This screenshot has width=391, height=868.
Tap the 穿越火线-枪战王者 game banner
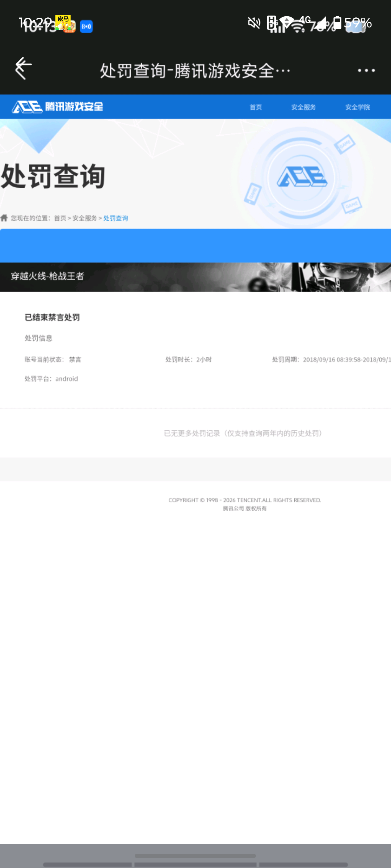(x=195, y=277)
